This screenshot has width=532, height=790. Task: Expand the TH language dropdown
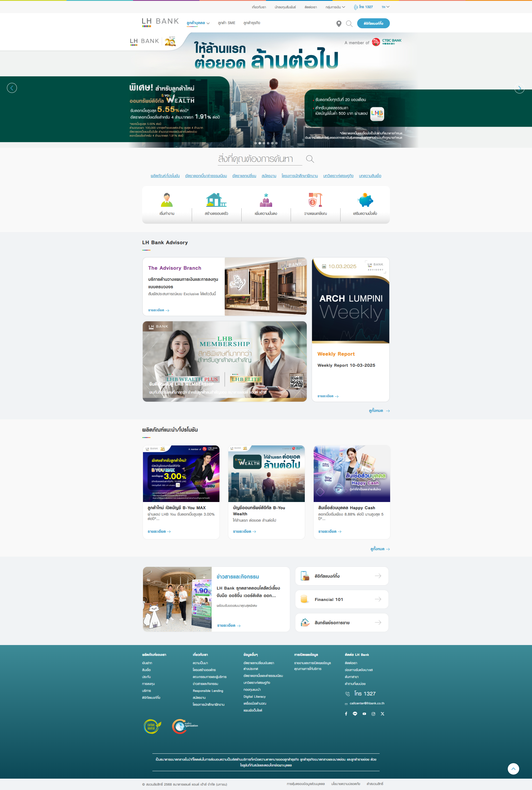[x=385, y=7]
